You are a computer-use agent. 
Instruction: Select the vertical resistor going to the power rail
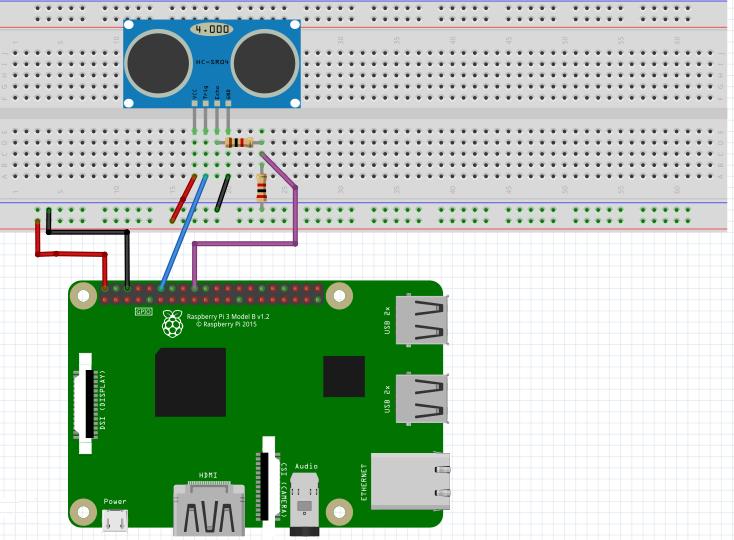(262, 187)
